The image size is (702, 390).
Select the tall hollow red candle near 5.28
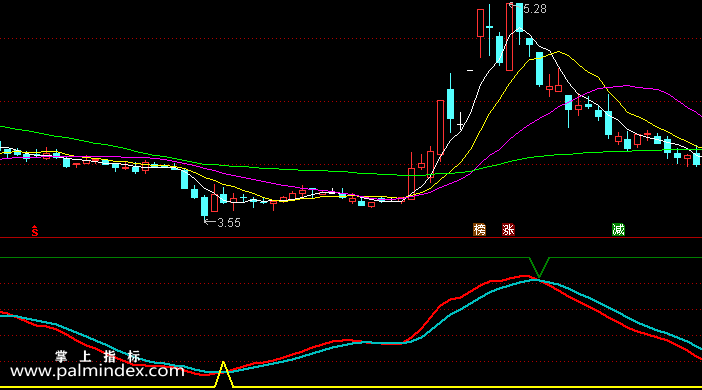click(x=509, y=37)
